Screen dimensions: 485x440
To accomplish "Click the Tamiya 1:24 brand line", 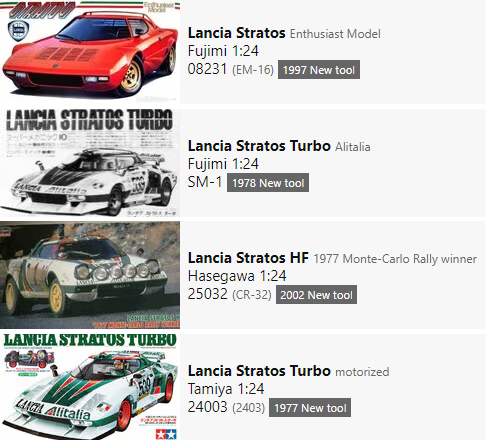I will (226, 389).
